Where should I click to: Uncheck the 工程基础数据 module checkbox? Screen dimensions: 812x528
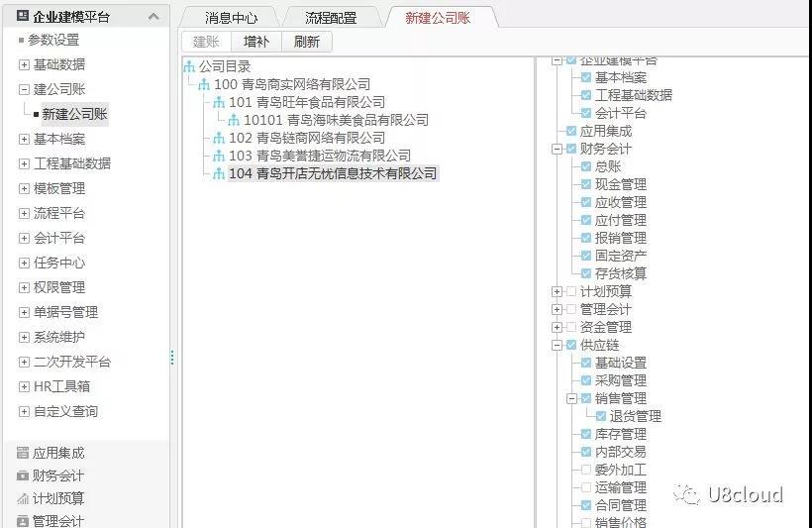[586, 95]
